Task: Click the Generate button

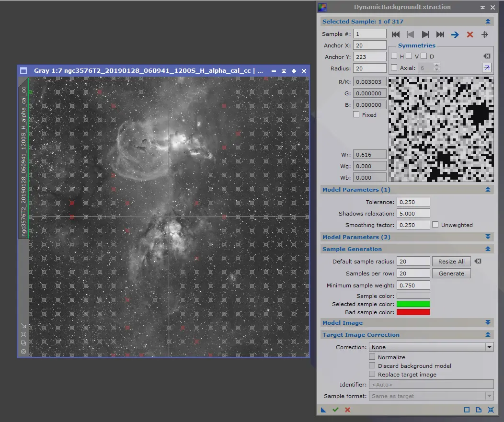Action: pyautogui.click(x=451, y=274)
